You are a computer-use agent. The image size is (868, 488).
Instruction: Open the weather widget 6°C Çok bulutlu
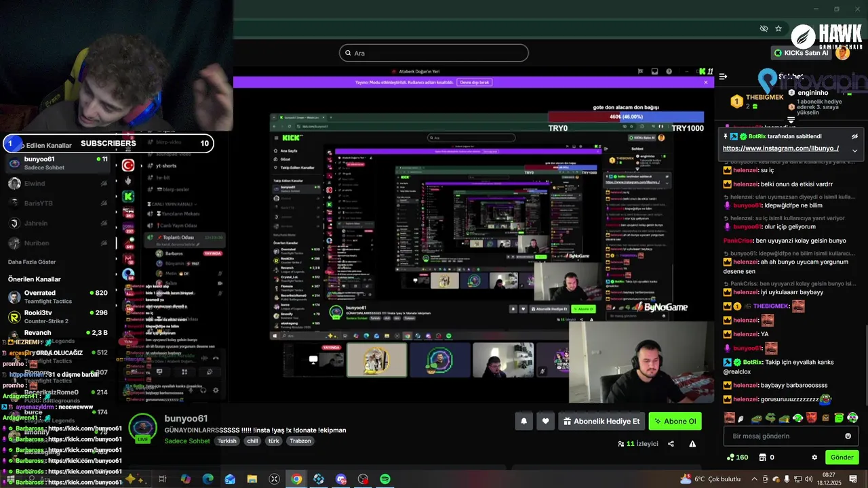tap(711, 479)
